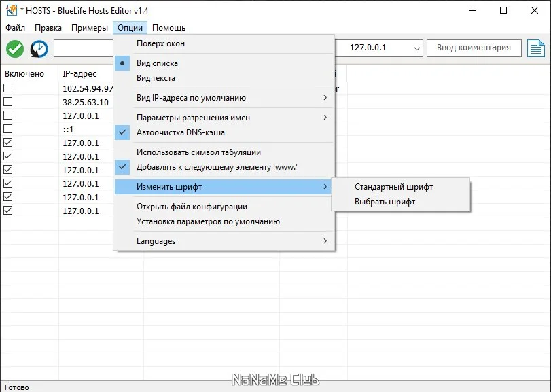Click Открыть файл конфигурации

coord(192,207)
